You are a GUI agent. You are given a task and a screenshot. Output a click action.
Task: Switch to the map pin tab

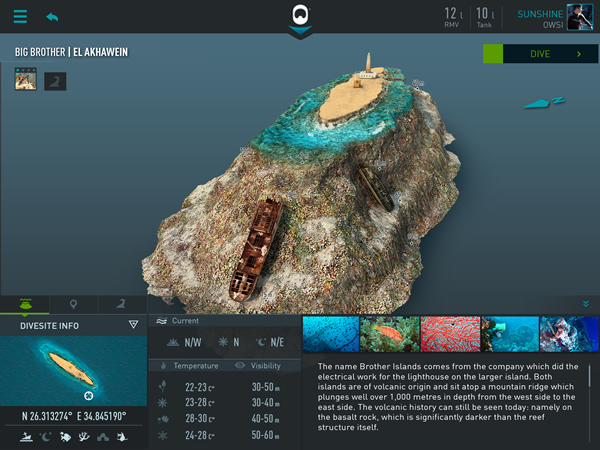click(73, 303)
